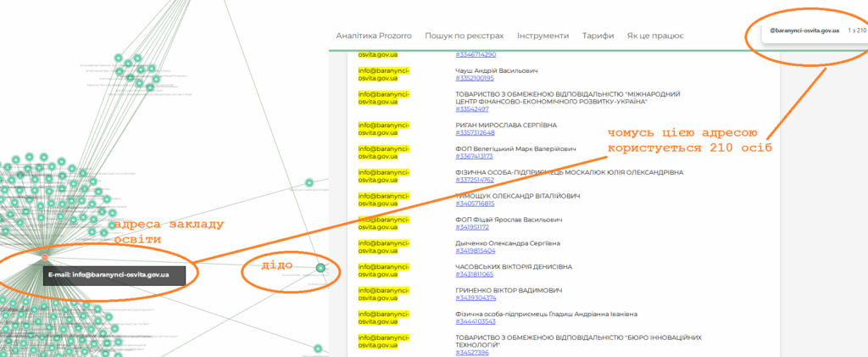
Task: Click the green node at bottom edge
Action: (320, 348)
